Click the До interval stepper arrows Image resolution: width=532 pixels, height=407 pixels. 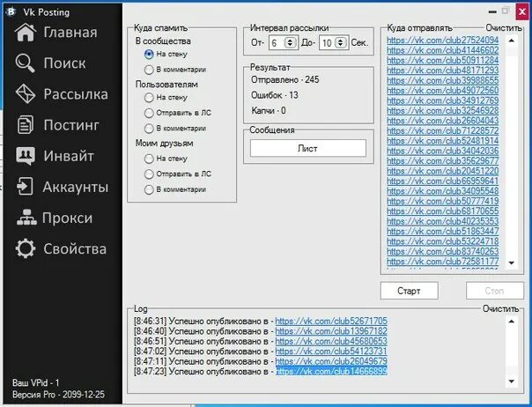[340, 42]
